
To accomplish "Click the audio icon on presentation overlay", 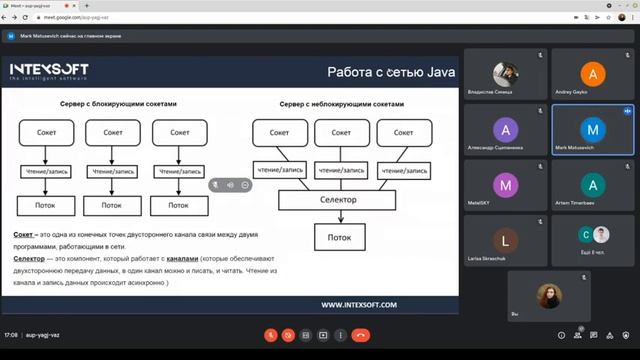I will point(230,185).
